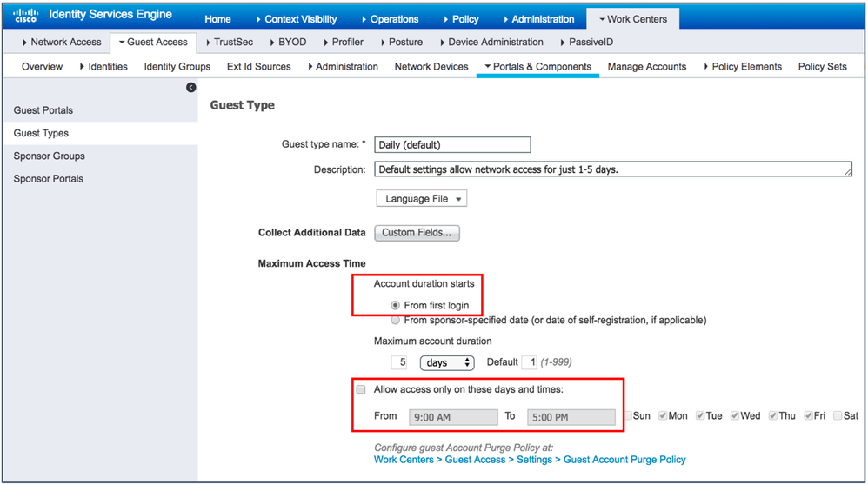The image size is (868, 484).
Task: Enable Allow access only on these days checkbox
Action: coord(361,389)
